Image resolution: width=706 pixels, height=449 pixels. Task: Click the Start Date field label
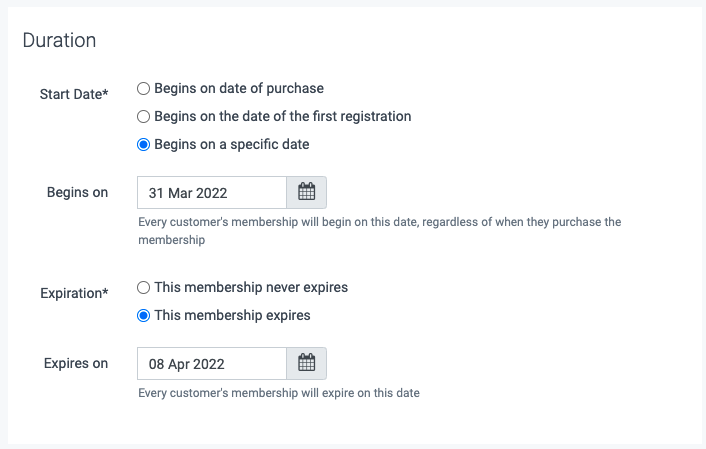point(74,94)
